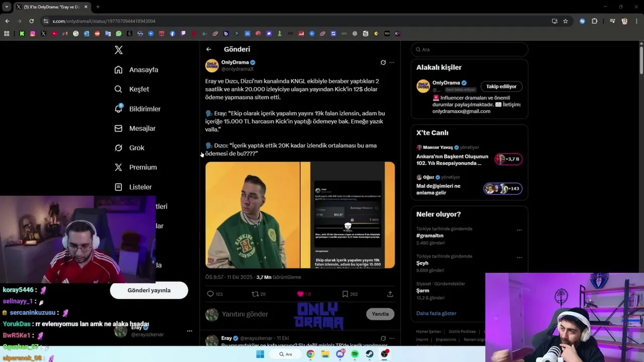Open the right screenshot image in post

click(x=348, y=215)
